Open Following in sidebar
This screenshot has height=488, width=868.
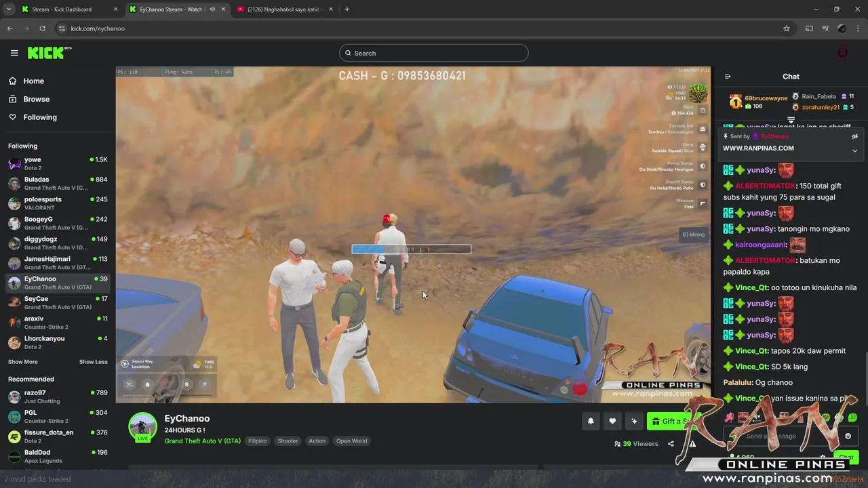pyautogui.click(x=40, y=117)
